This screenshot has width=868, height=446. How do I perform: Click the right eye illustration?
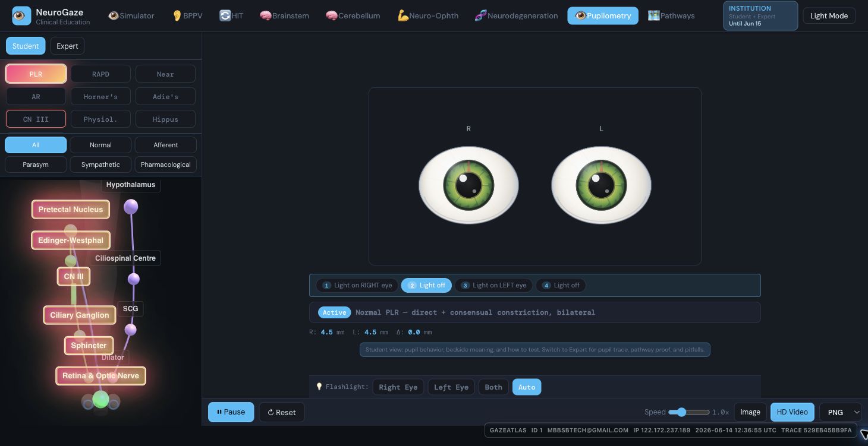(x=468, y=185)
